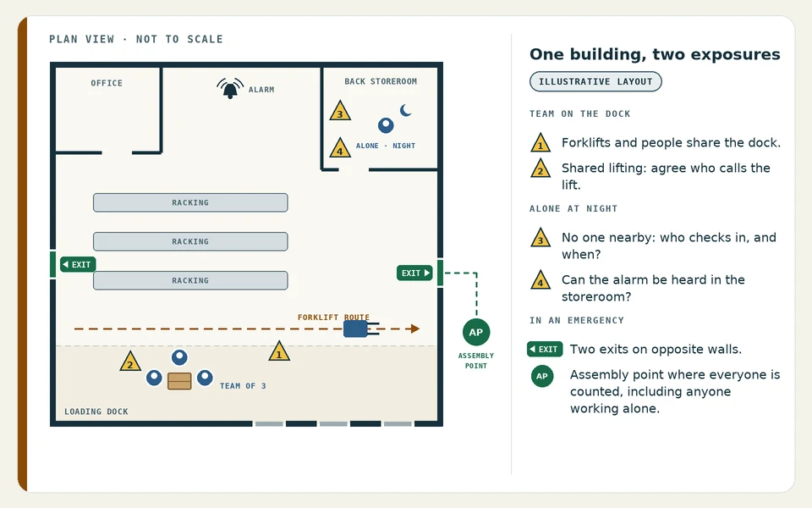The image size is (812, 508).
Task: Click the top RACKING shelf
Action: 190,202
